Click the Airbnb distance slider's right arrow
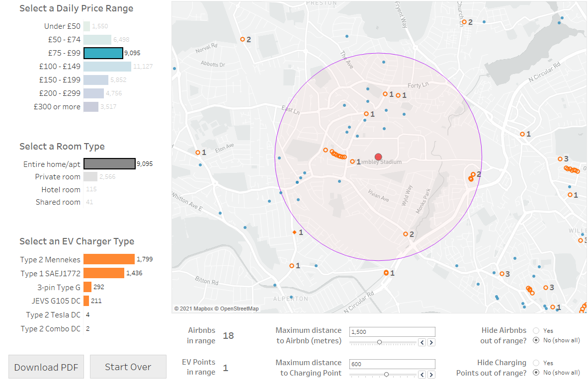The width and height of the screenshot is (588, 387). click(x=431, y=342)
